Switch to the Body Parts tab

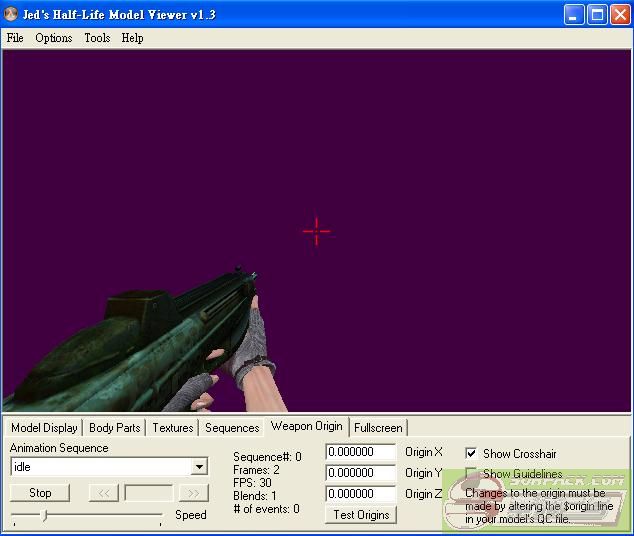click(x=115, y=428)
